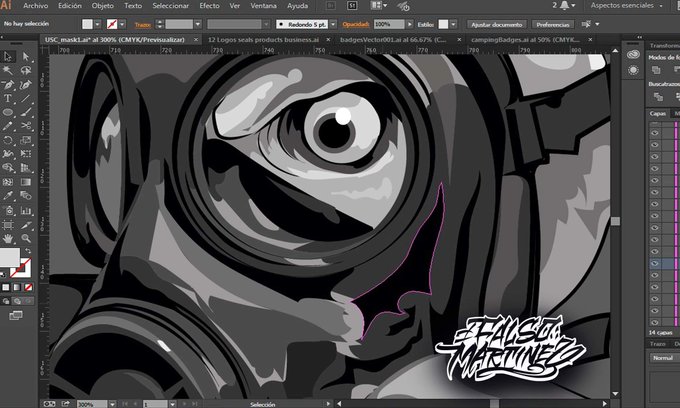Open the Opacidad panel link

356,24
